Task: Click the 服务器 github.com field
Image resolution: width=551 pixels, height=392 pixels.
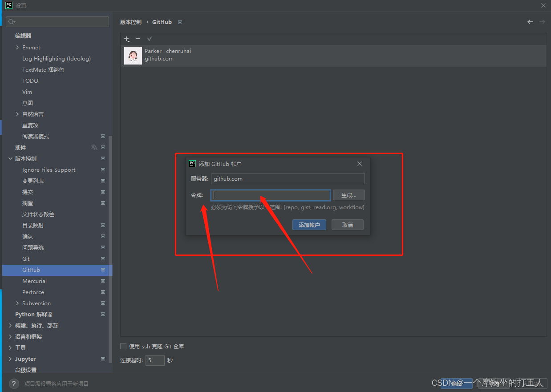Action: (x=288, y=178)
